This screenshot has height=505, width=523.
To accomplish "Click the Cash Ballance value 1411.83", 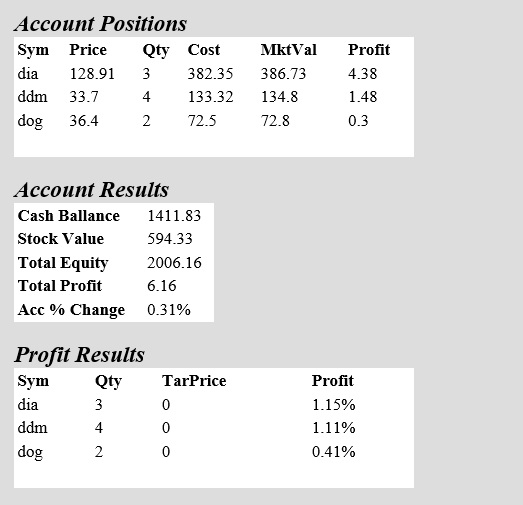I will pos(174,216).
